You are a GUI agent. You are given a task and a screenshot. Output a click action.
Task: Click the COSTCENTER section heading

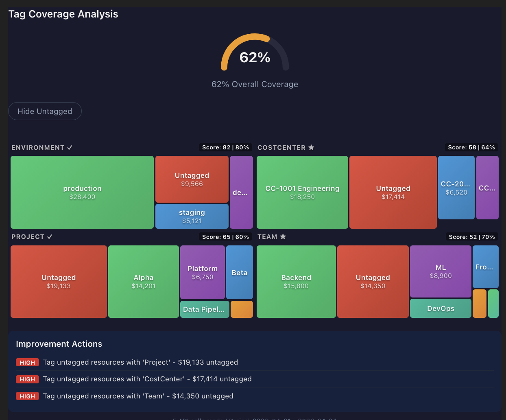281,148
